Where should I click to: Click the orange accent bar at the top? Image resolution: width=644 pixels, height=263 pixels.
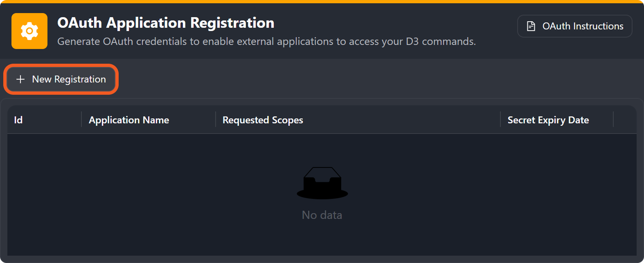322,2
